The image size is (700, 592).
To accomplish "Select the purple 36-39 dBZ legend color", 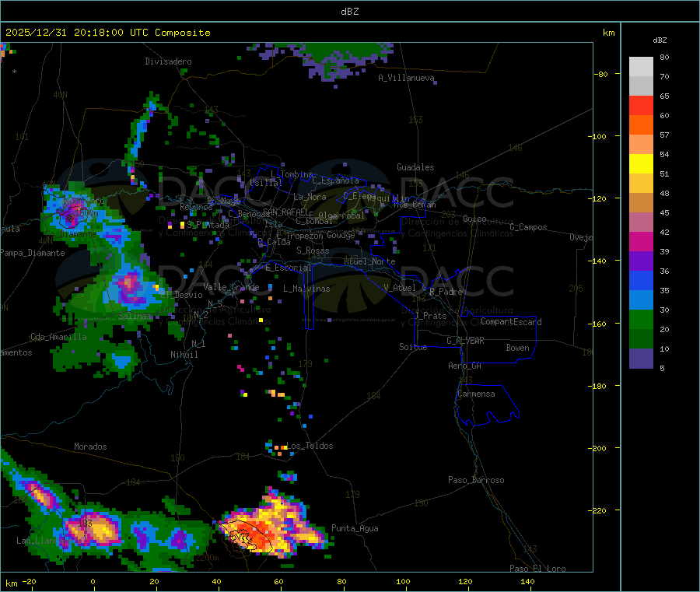I will coord(641,261).
